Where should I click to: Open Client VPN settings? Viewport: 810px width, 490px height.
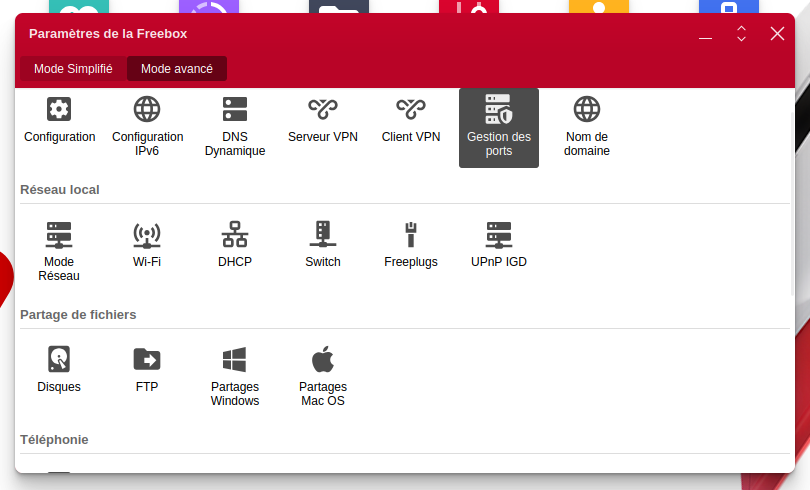(411, 121)
